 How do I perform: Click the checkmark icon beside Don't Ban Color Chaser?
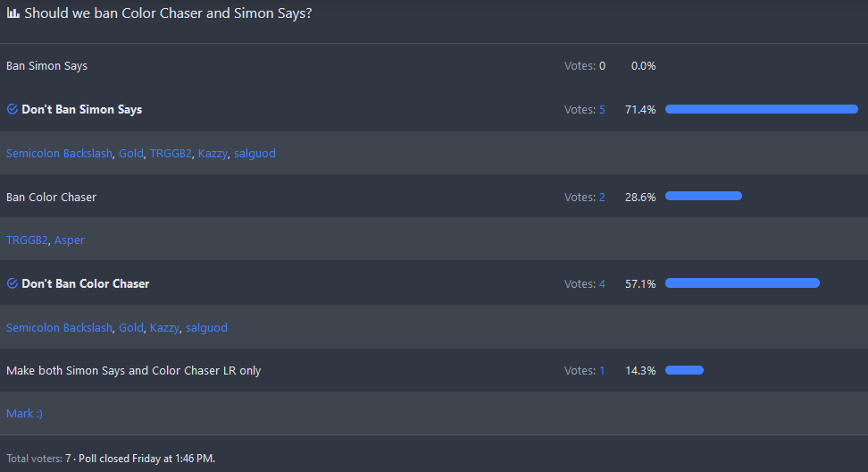click(13, 283)
